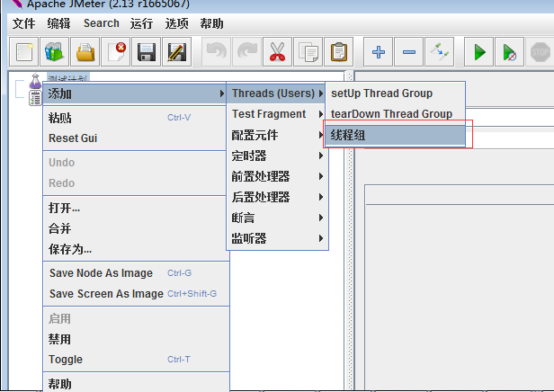The width and height of the screenshot is (554, 392).
Task: Click Reset Gui menu entry
Action: coord(135,138)
